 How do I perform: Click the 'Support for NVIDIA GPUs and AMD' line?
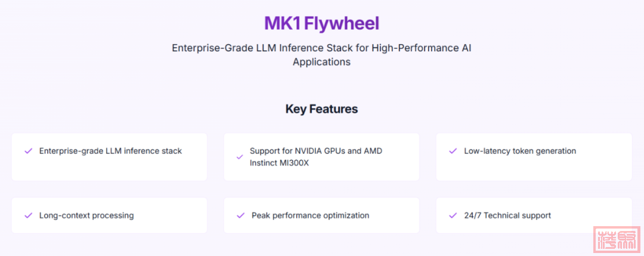(x=315, y=151)
